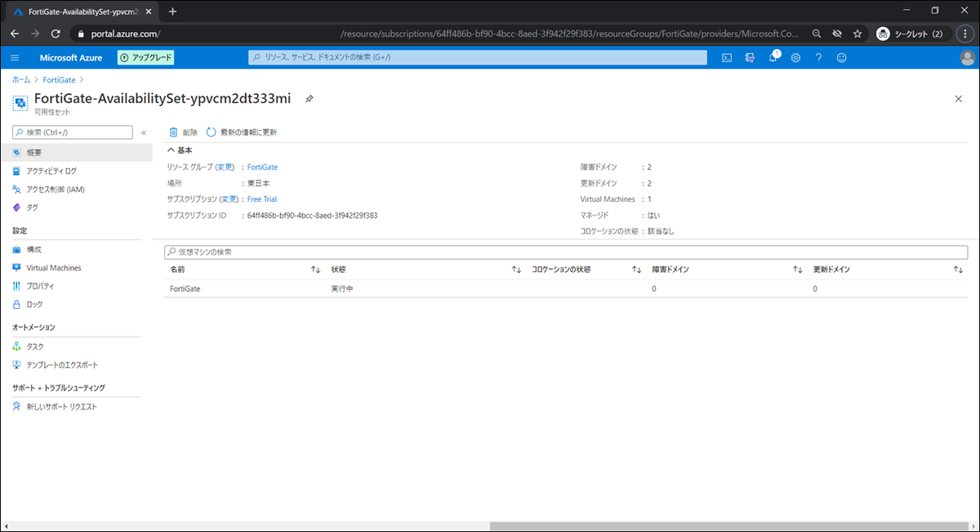The width and height of the screenshot is (980, 532).
Task: Focus the side menu 検索 box
Action: [x=73, y=132]
